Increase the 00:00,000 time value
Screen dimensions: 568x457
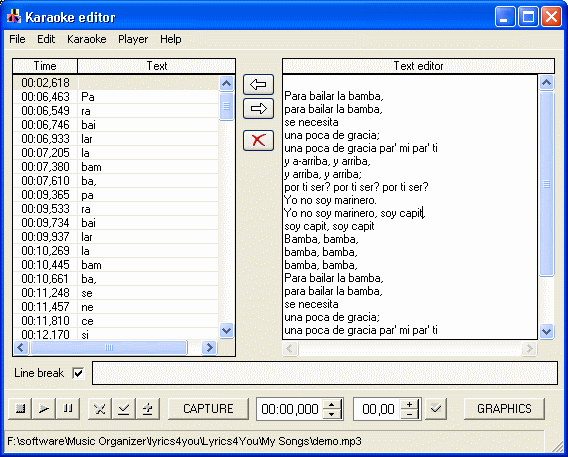[331, 404]
